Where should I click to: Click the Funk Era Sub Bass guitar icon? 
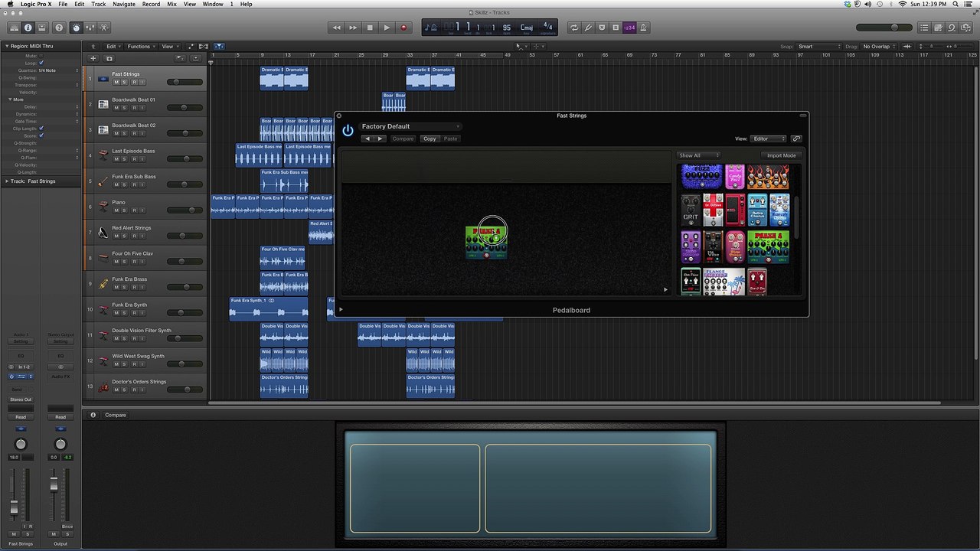[103, 181]
